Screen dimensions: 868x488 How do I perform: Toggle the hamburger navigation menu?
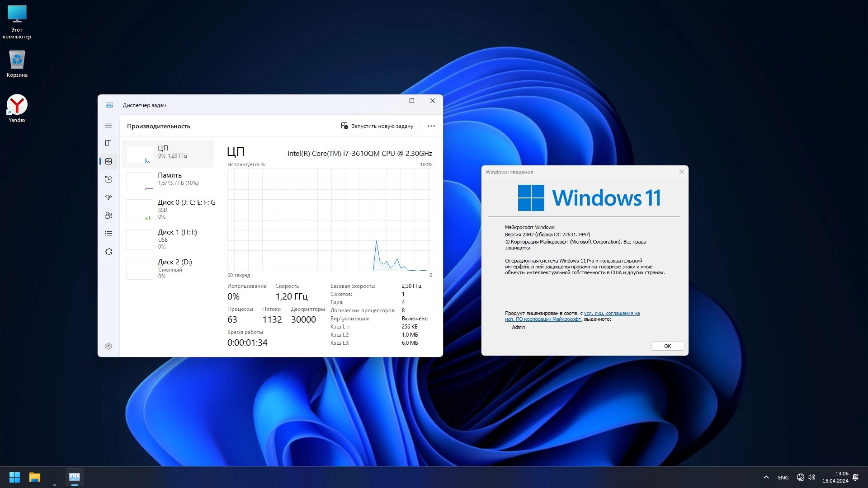pyautogui.click(x=108, y=125)
